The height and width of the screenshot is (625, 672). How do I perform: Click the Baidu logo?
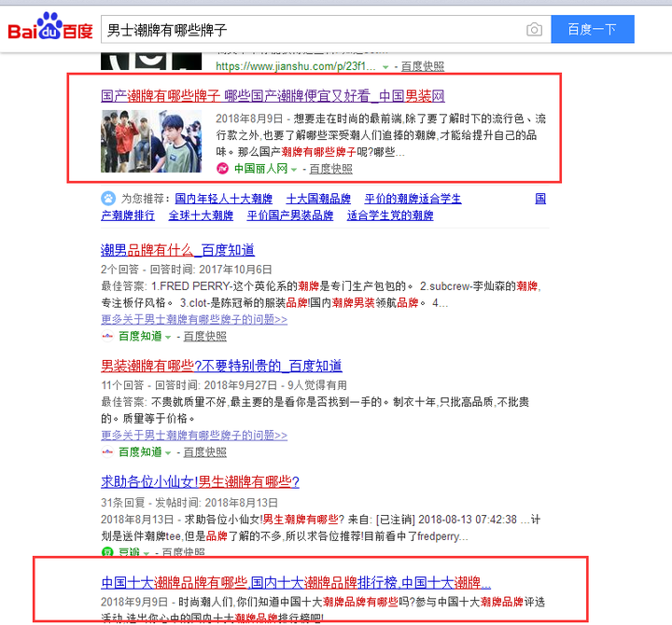point(50,26)
